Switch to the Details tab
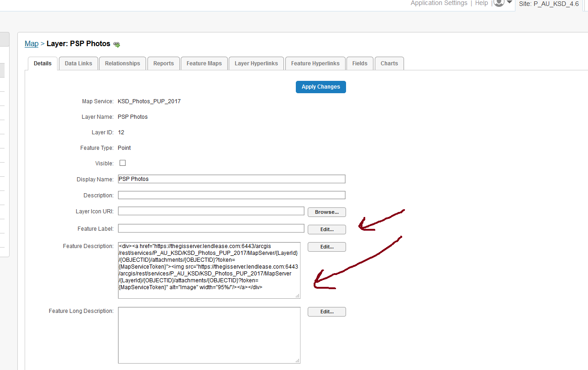The height and width of the screenshot is (370, 588). point(42,63)
